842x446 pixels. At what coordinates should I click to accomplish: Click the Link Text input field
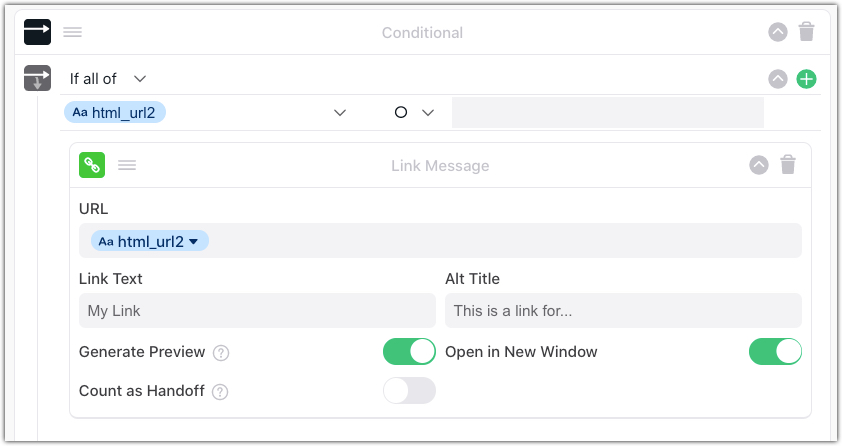click(x=258, y=311)
